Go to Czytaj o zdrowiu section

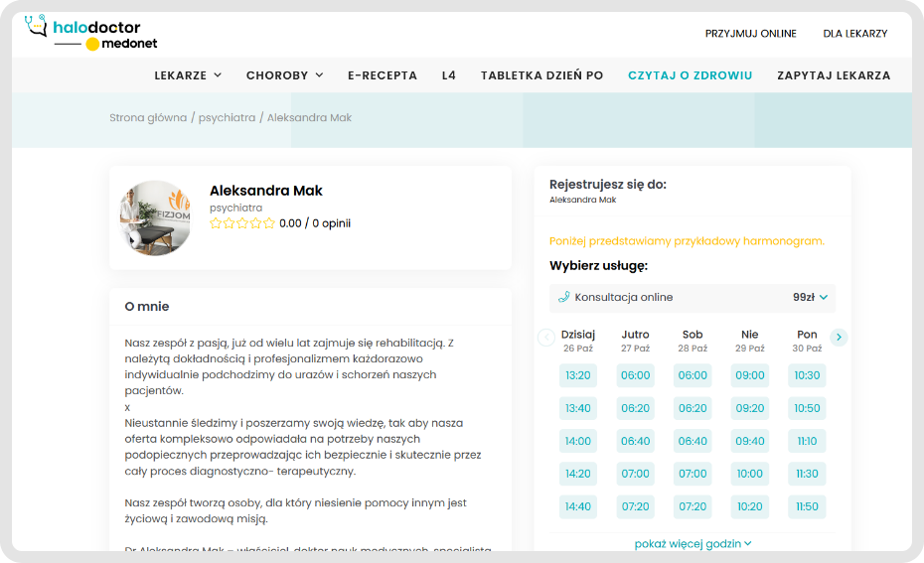[x=690, y=75]
